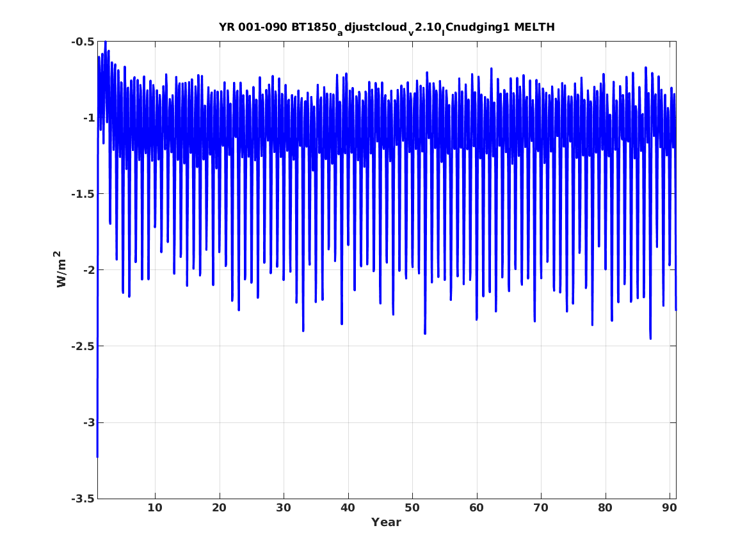This screenshot has height=560, width=747.
Task: Click the plot title text MELTH
Action: pyautogui.click(x=534, y=27)
